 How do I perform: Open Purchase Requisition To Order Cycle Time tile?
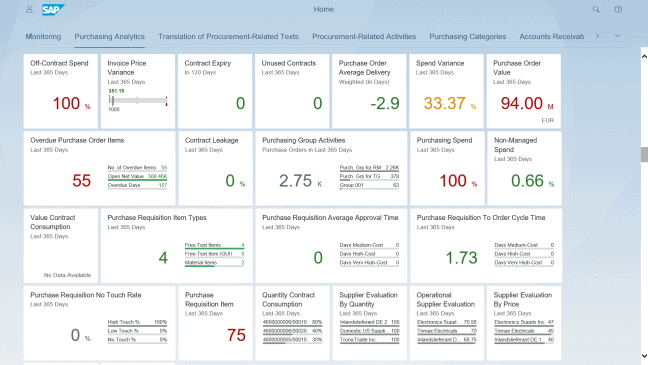coord(486,246)
